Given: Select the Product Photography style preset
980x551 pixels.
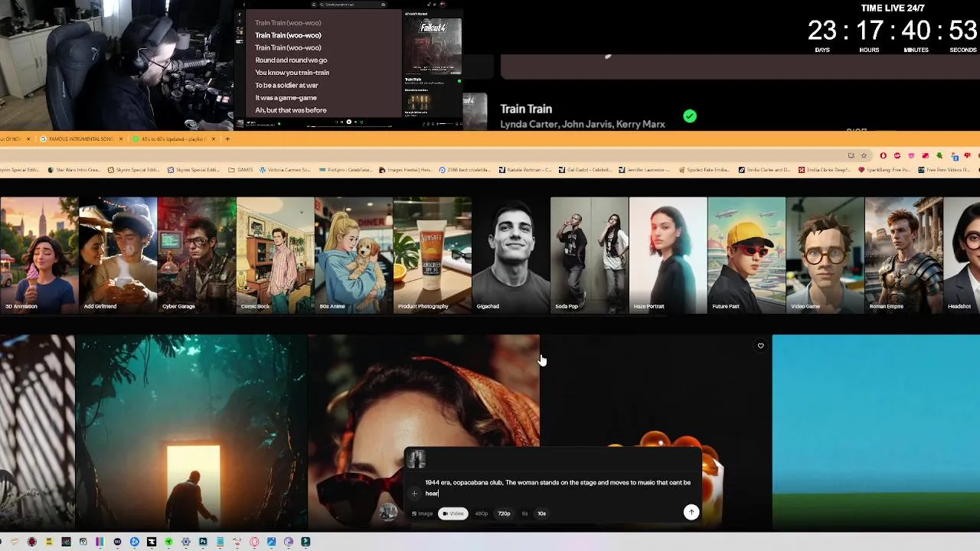Looking at the screenshot, I should (433, 255).
